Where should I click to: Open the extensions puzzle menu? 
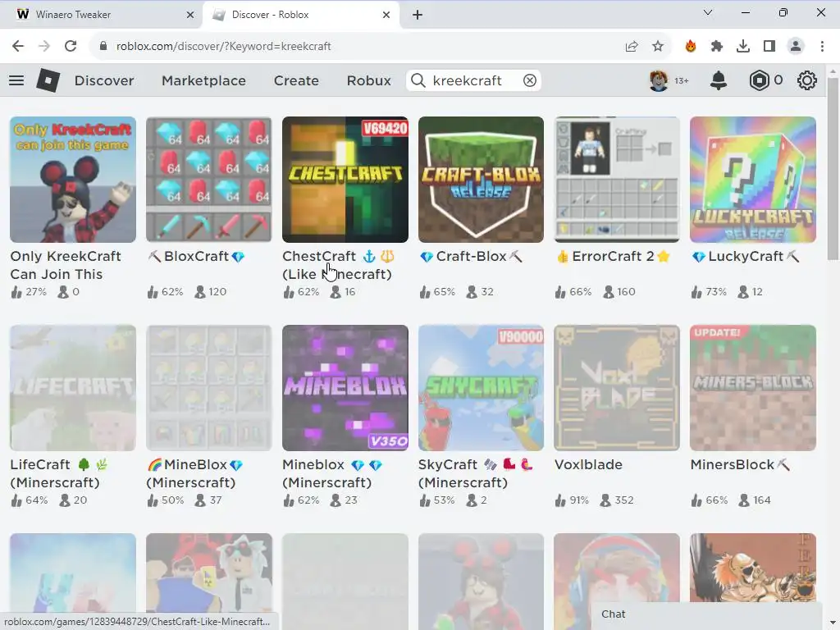pos(717,46)
